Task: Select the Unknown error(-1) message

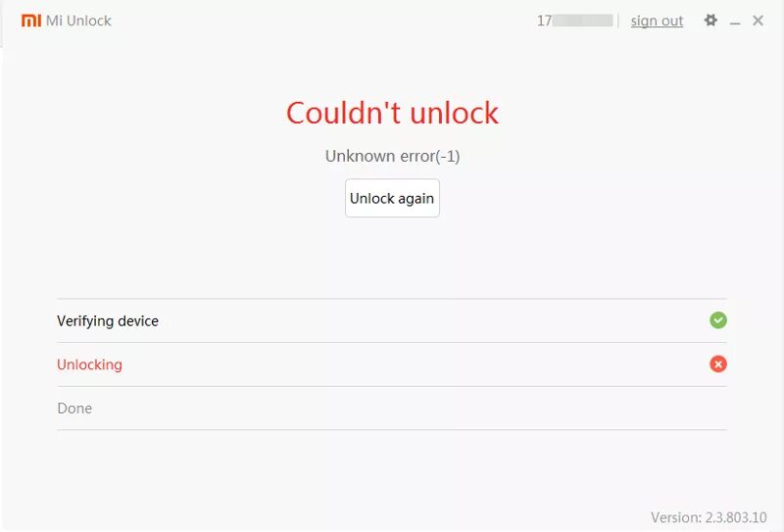Action: coord(393,156)
